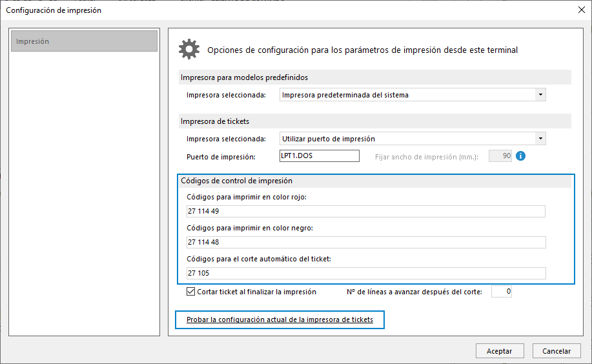This screenshot has width=592, height=364.
Task: Click Cancelar button
Action: click(556, 351)
